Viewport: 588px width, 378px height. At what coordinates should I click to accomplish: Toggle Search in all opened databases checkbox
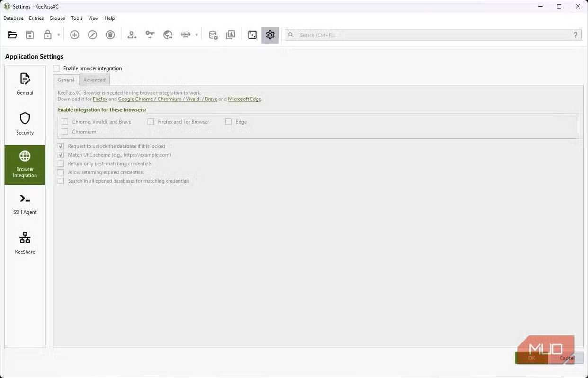(61, 181)
